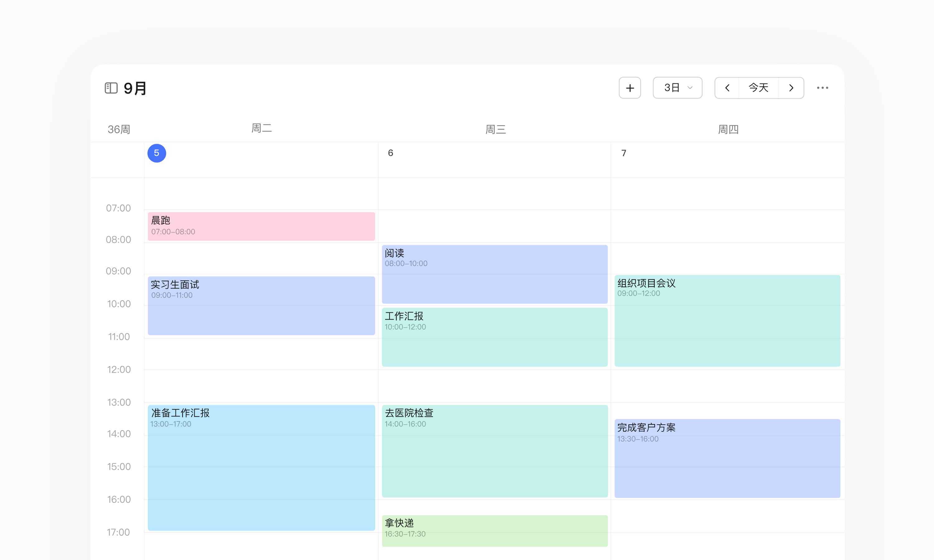Open the 工作汇报 event on Wednesday
Viewport: 934px width, 560px height.
point(495,337)
